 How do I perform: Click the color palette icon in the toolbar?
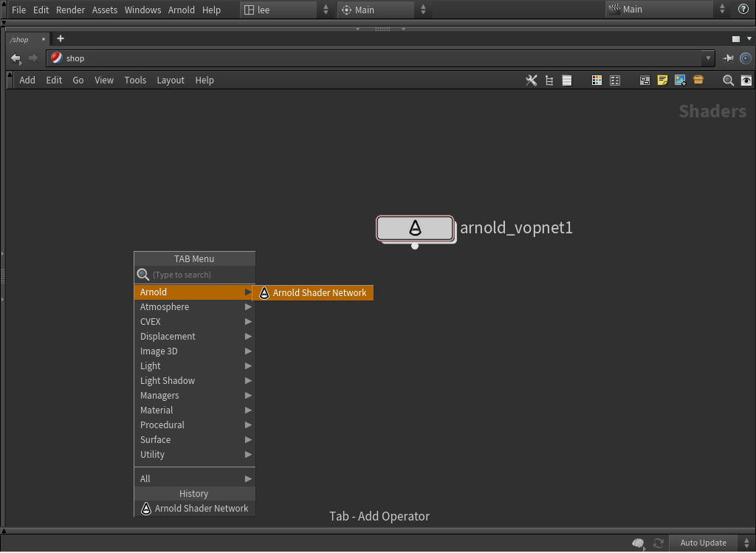[597, 80]
